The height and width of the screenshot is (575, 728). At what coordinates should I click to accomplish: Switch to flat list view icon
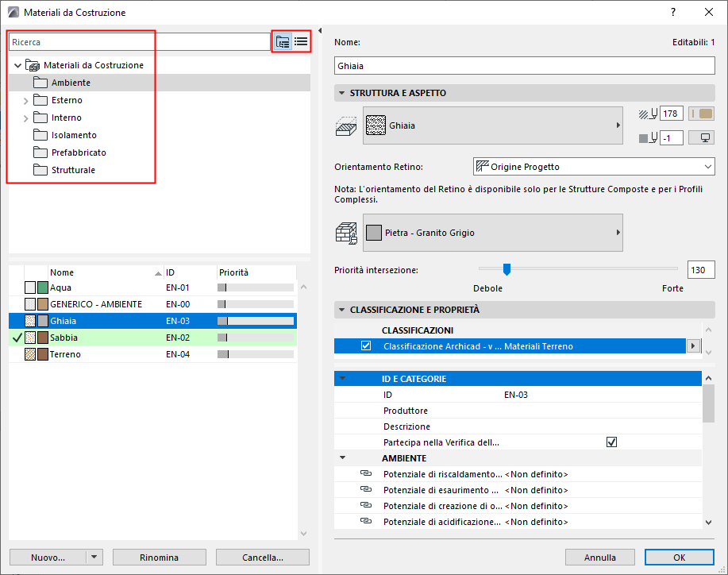[301, 42]
